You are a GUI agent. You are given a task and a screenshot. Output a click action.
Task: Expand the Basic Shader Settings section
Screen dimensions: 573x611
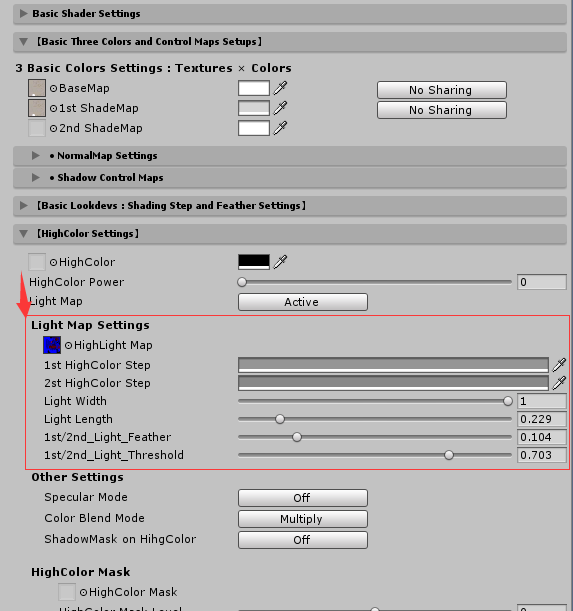pyautogui.click(x=290, y=14)
